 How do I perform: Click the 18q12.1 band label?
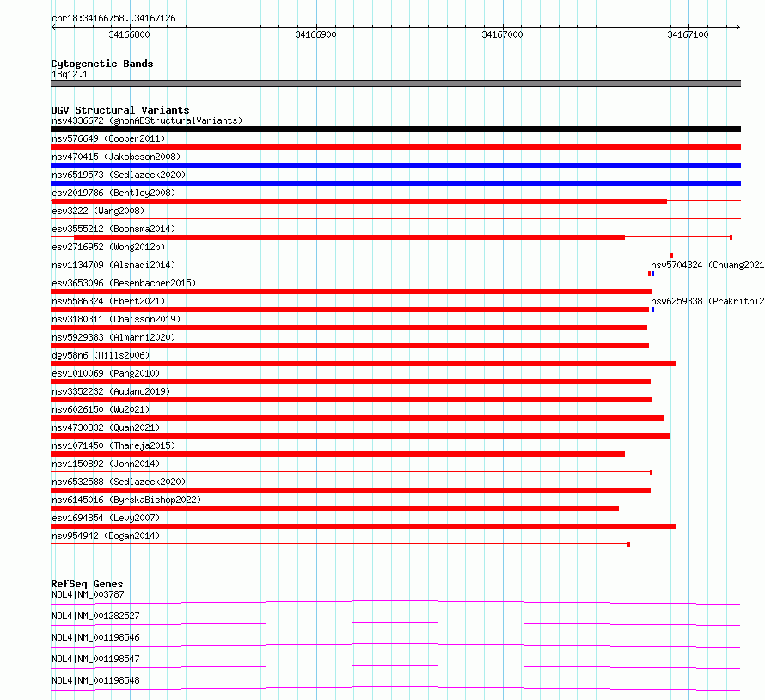click(x=70, y=74)
